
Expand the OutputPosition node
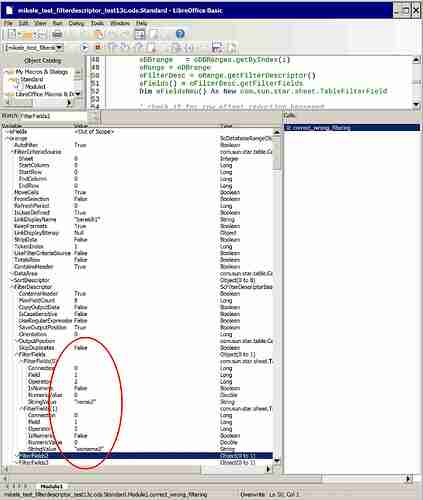pyautogui.click(x=17, y=341)
